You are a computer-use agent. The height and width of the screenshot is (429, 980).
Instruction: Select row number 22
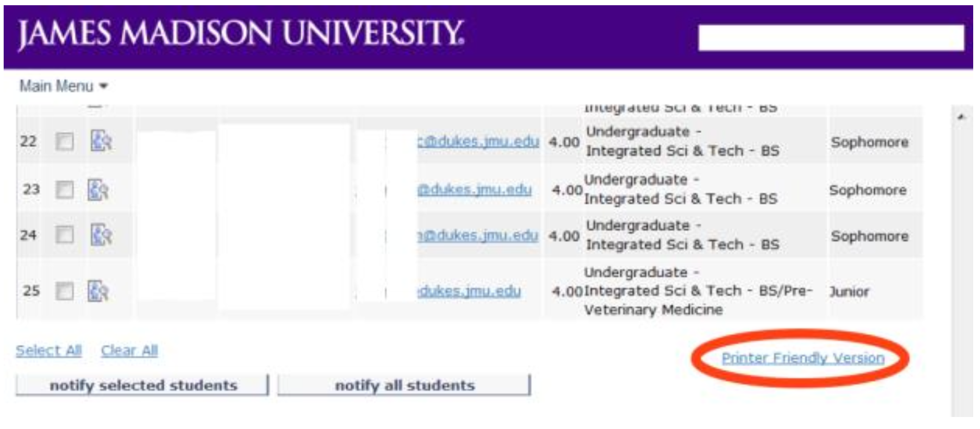(28, 141)
